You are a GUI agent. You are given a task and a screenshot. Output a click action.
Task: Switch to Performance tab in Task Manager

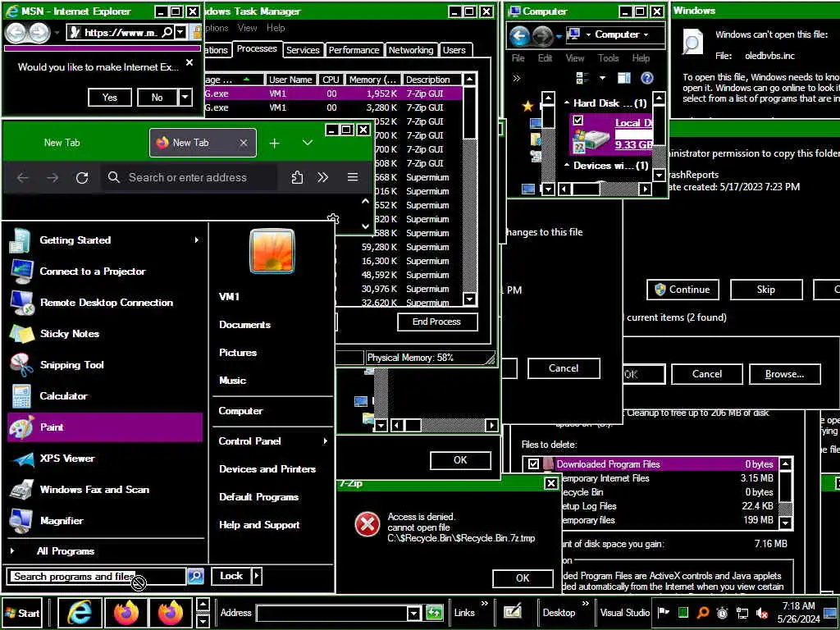coord(354,50)
